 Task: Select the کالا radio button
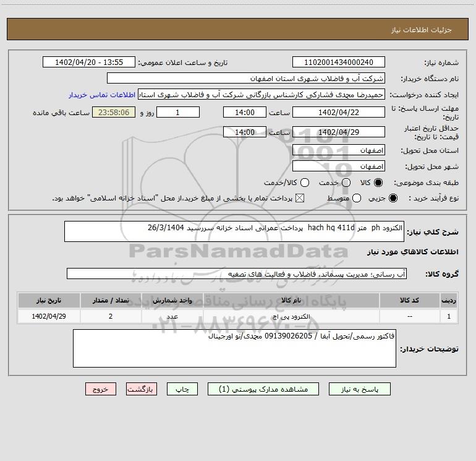[x=378, y=183]
